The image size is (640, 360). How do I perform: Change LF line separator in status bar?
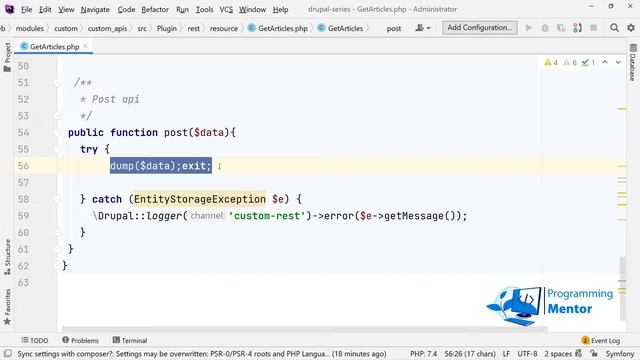(x=506, y=353)
